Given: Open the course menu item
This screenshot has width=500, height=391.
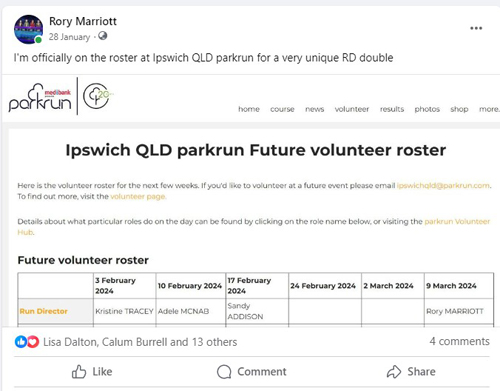Looking at the screenshot, I should [282, 109].
